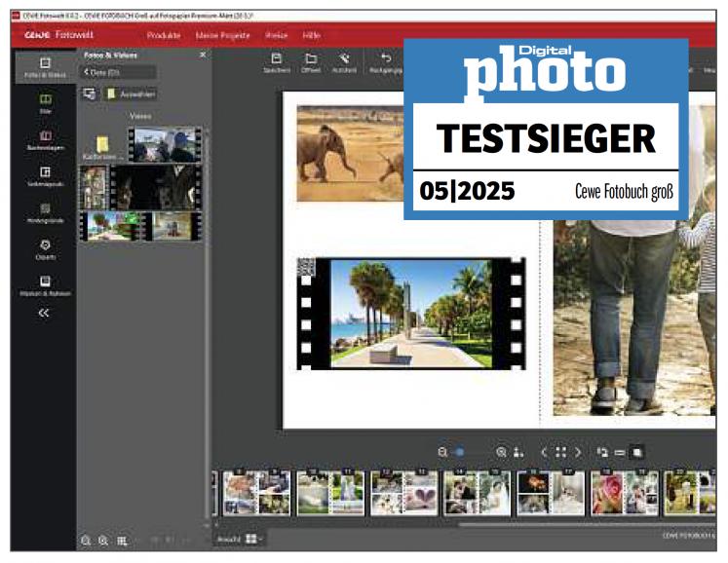Click the Rückgängig undo icon
The height and width of the screenshot is (563, 728).
[x=386, y=62]
